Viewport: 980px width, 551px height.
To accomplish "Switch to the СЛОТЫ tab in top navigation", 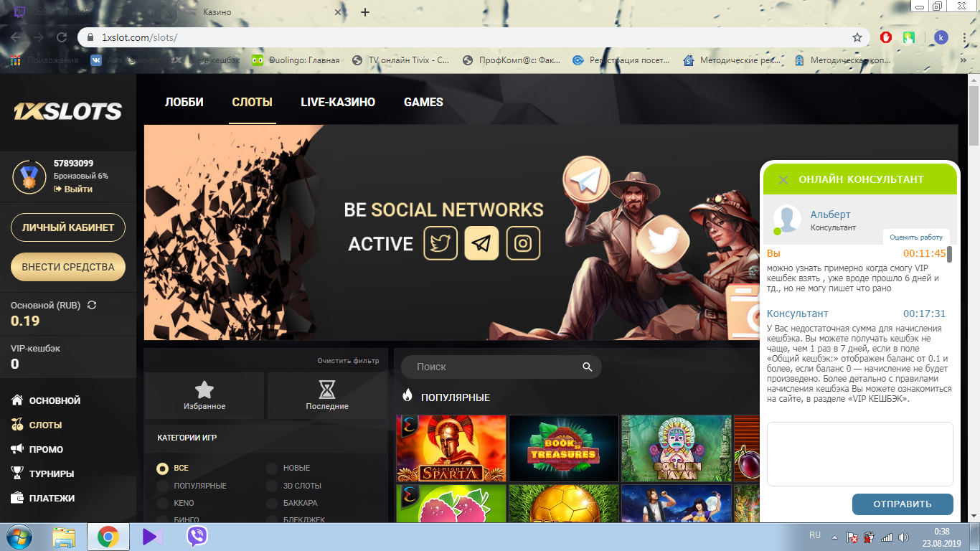I will [x=253, y=102].
